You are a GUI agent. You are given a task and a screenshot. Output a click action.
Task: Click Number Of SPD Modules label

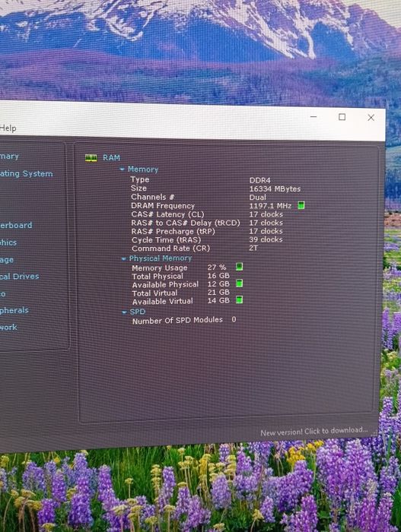[178, 320]
